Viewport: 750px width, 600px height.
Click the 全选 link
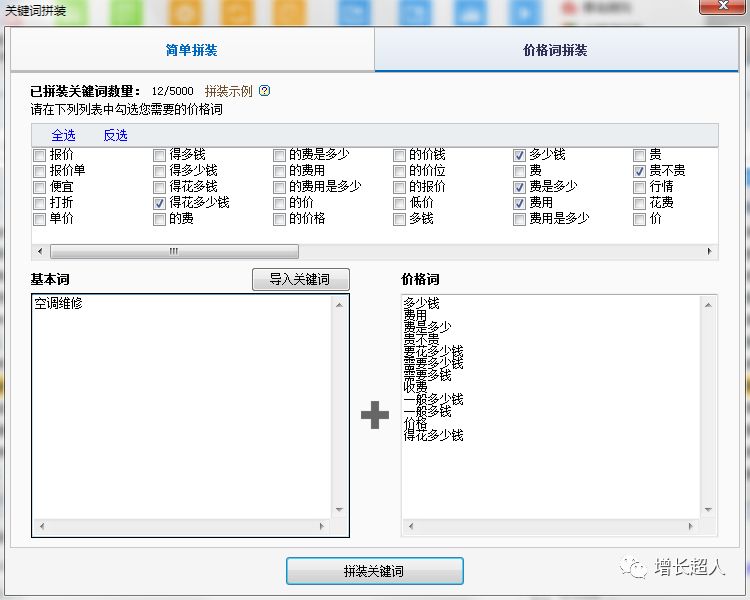[63, 135]
